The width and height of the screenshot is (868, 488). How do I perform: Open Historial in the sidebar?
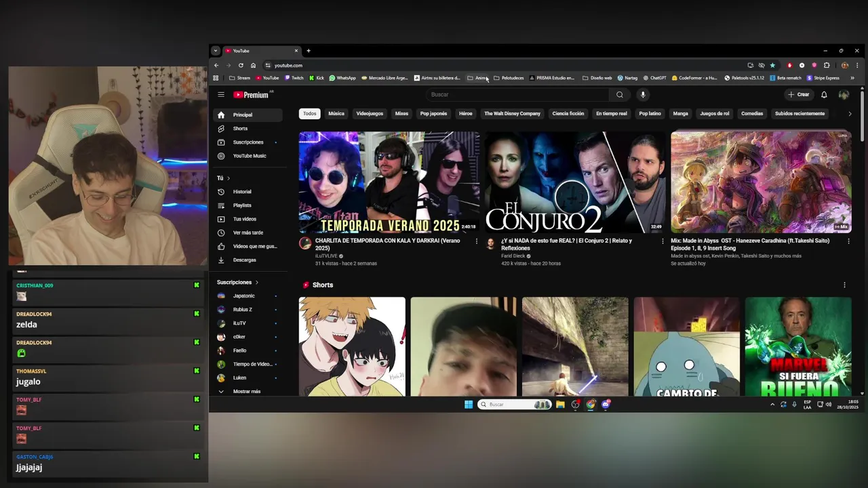pyautogui.click(x=247, y=192)
